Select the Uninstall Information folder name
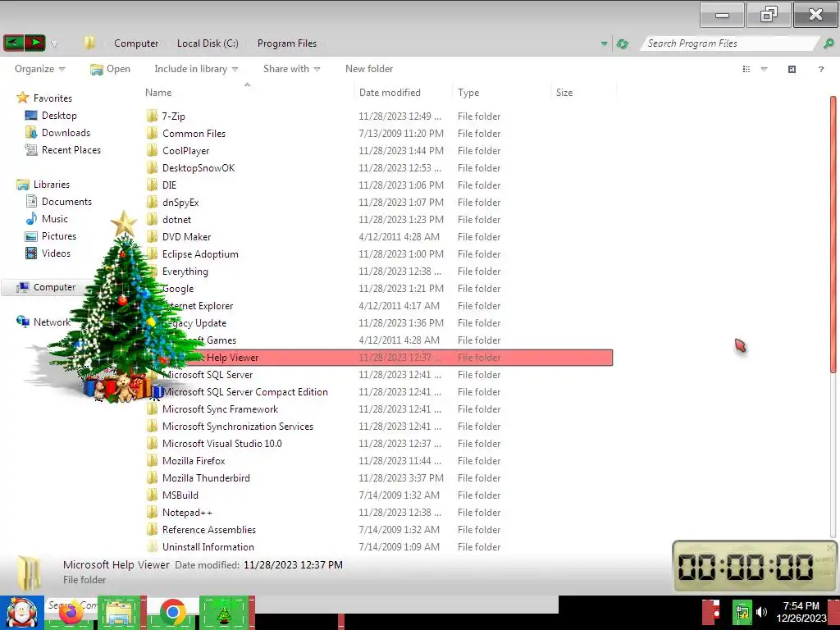 [x=208, y=546]
